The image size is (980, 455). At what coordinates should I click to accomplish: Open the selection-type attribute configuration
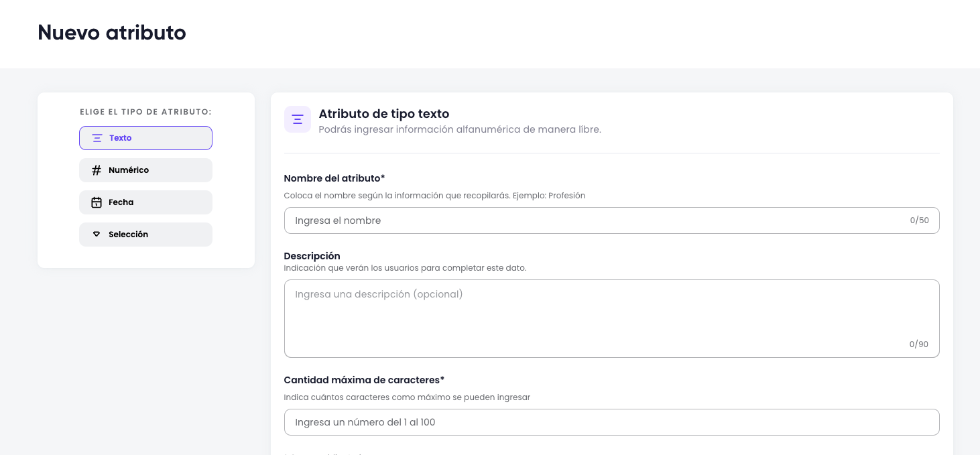tap(145, 234)
